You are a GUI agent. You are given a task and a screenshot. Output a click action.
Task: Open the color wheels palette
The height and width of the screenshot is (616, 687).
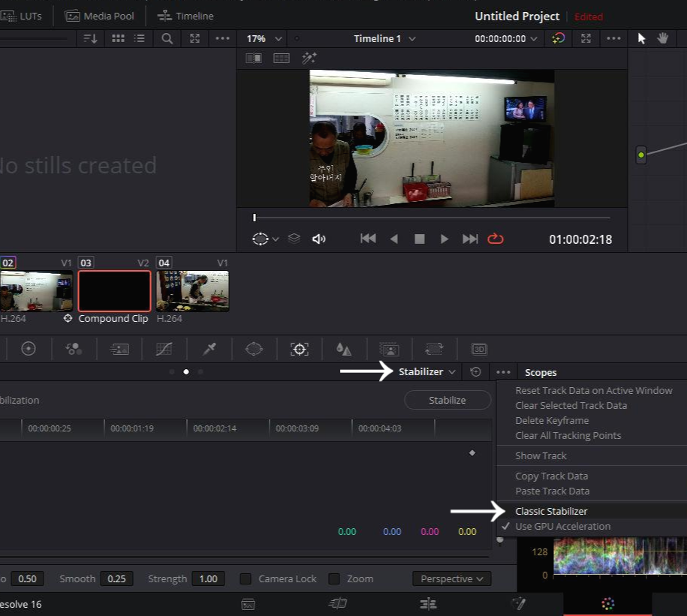pyautogui.click(x=29, y=349)
